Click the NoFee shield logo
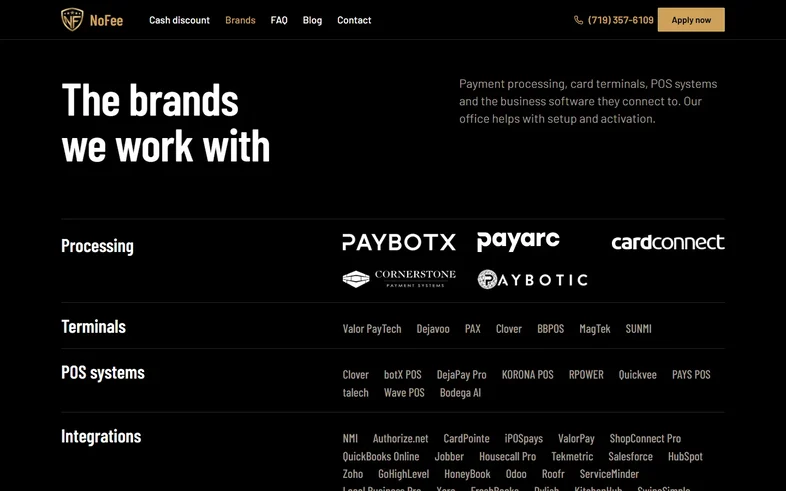 72,20
